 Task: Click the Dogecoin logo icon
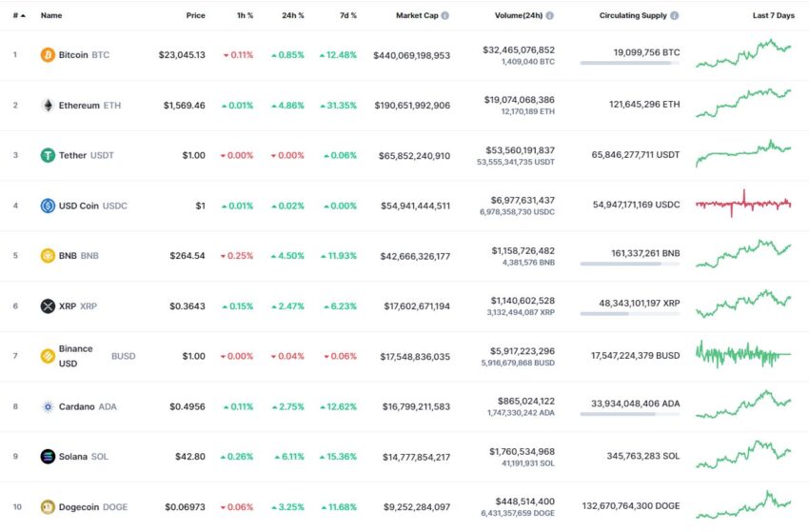48,507
